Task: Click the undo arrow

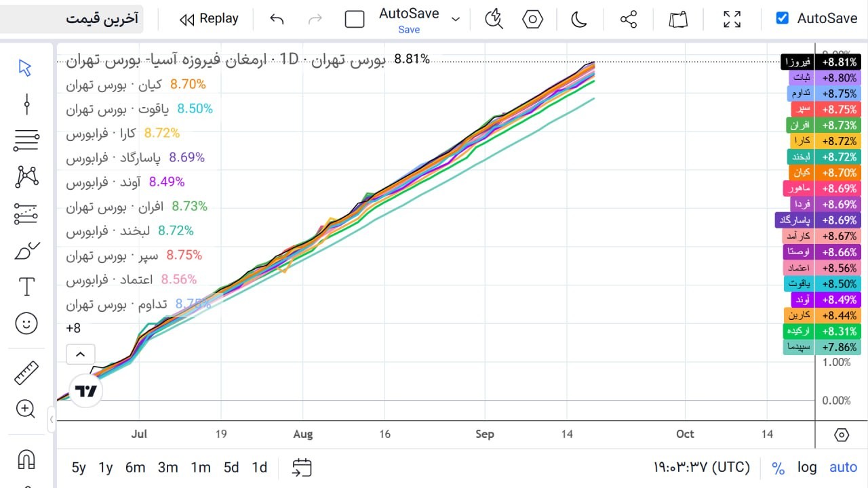Action: 277,19
